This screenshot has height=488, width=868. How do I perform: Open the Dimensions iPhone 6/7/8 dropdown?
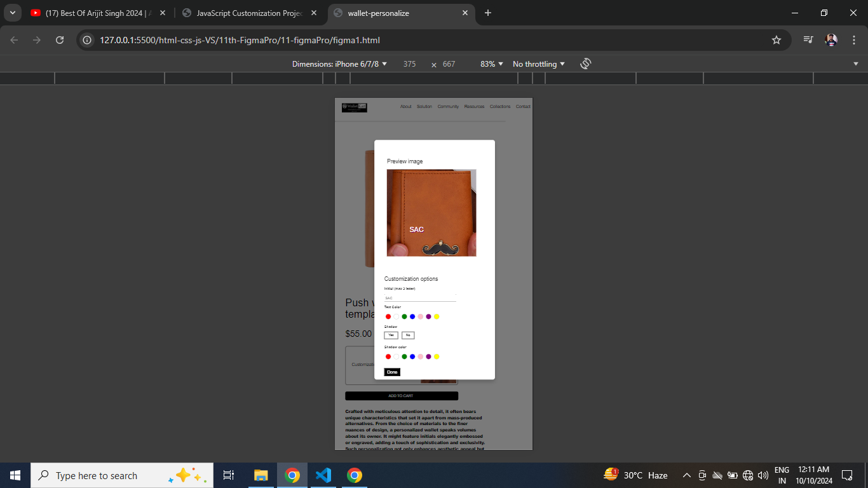[340, 64]
